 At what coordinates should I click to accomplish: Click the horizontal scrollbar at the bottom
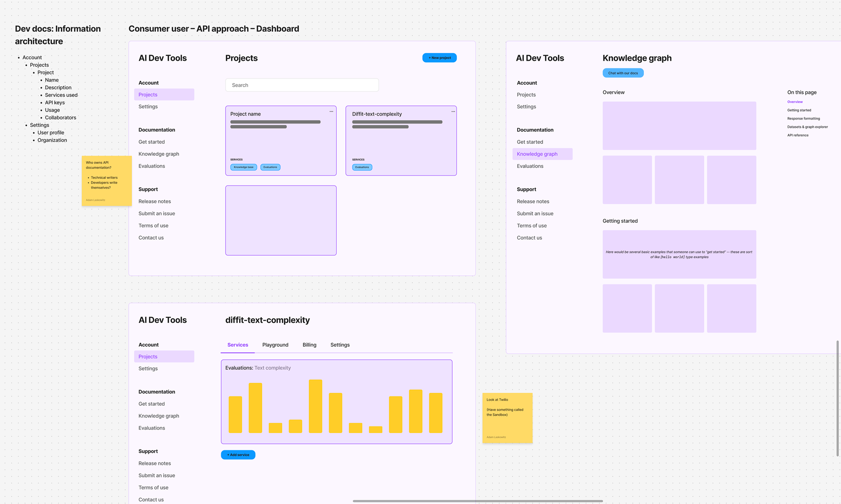click(x=478, y=501)
